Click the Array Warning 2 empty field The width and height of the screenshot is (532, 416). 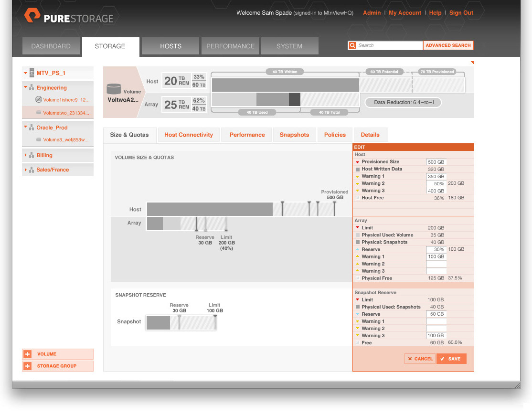[436, 264]
